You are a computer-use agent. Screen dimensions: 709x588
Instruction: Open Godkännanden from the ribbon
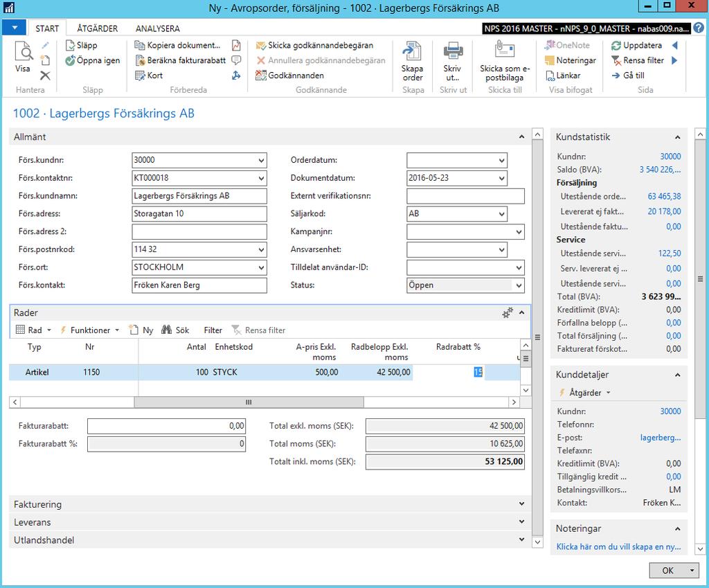[290, 75]
